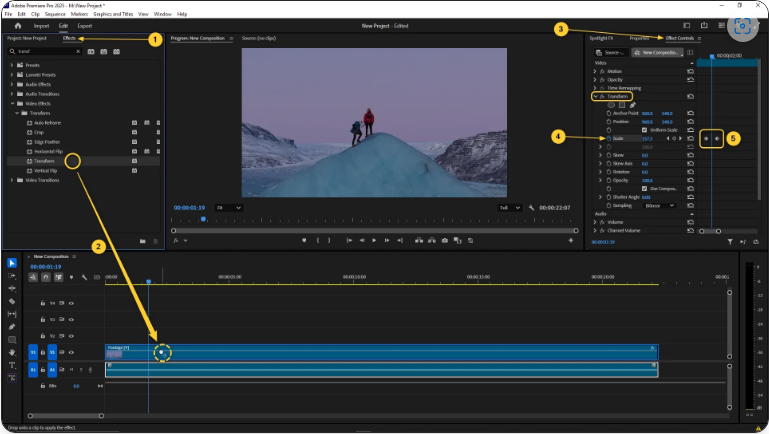Toggle visibility of video track V4
The width and height of the screenshot is (769, 434).
72,304
